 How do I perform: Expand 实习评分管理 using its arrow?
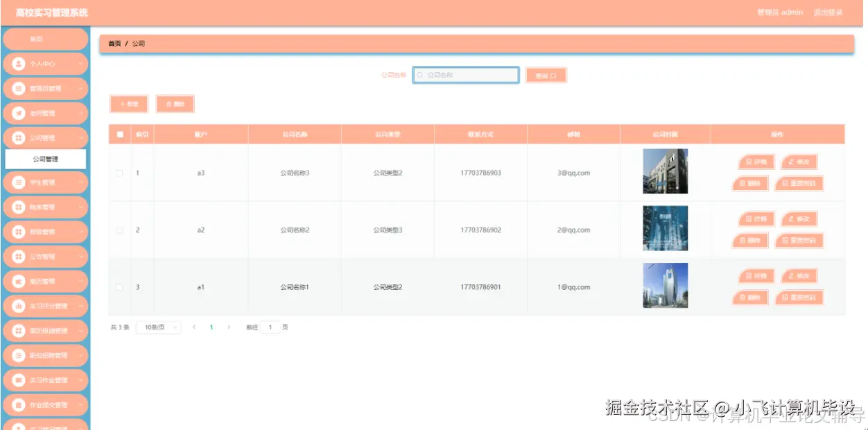click(80, 306)
